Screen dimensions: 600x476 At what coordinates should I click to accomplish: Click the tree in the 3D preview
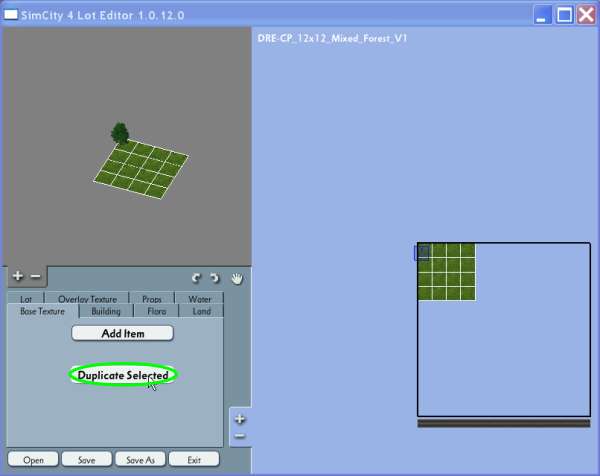coord(120,133)
